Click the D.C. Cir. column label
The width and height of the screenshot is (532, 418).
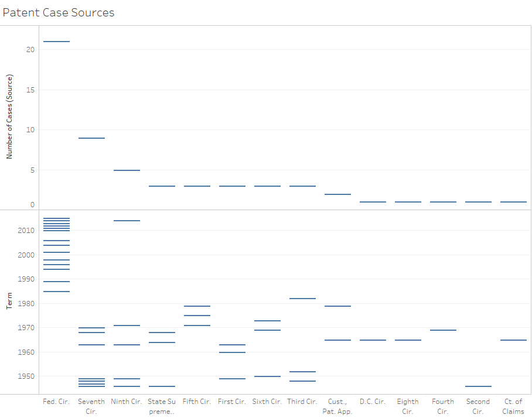(x=373, y=402)
